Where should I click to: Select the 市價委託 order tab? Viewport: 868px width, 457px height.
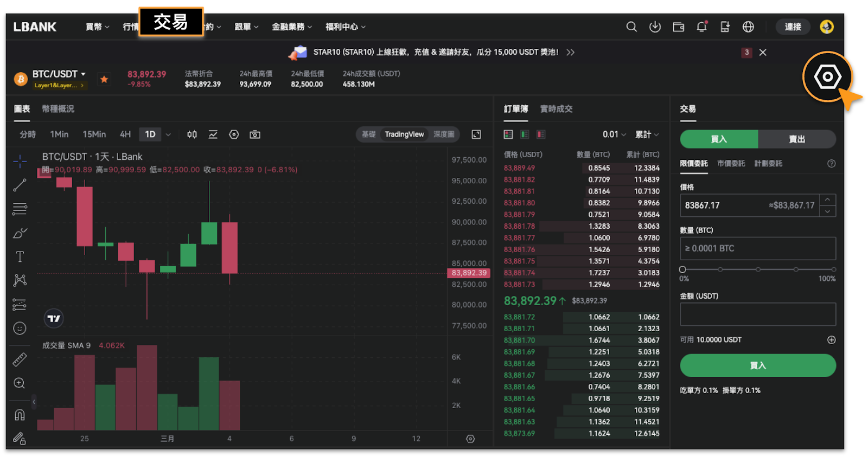tap(731, 163)
